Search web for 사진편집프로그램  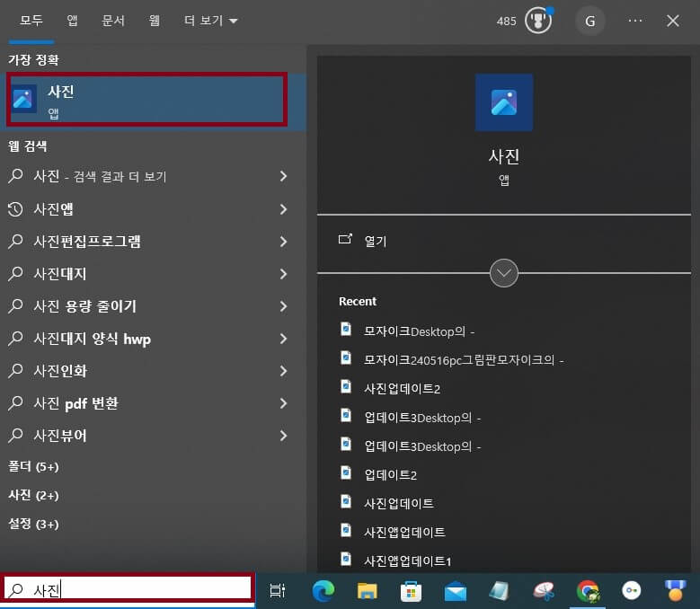tap(87, 242)
